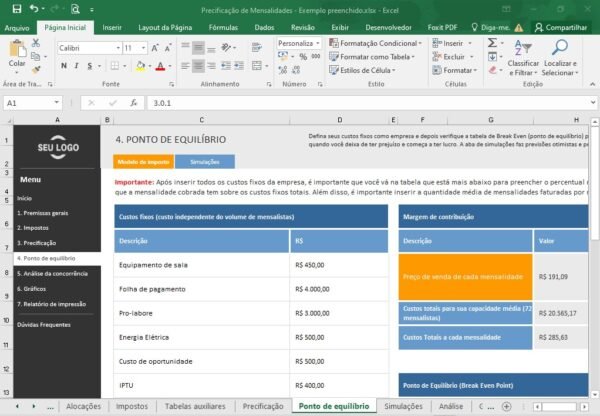Decrease decimal places
Image resolution: width=600 pixels, height=416 pixels.
(296, 70)
